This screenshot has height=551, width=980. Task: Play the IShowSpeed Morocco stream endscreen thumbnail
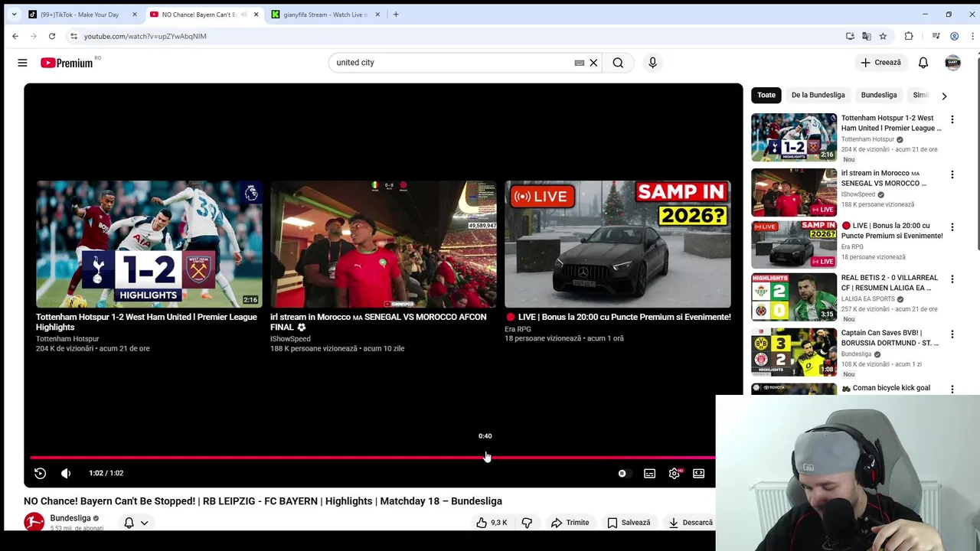point(383,244)
